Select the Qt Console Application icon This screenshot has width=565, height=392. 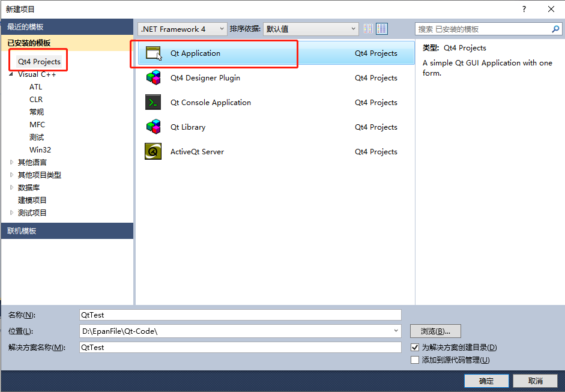[153, 102]
